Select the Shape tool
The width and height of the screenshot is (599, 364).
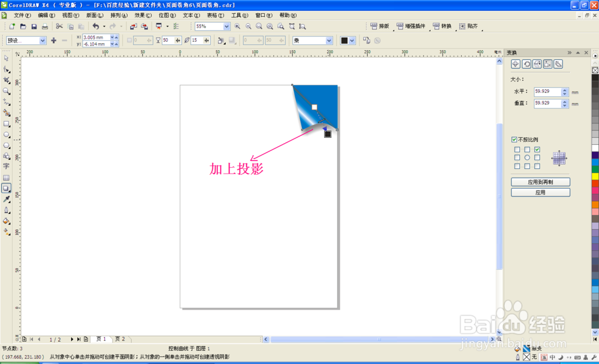7,68
